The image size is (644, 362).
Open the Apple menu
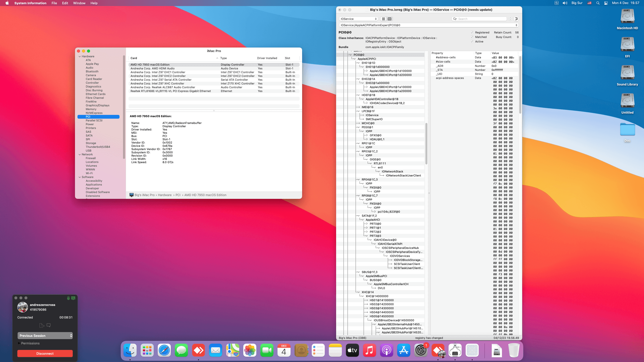7,3
